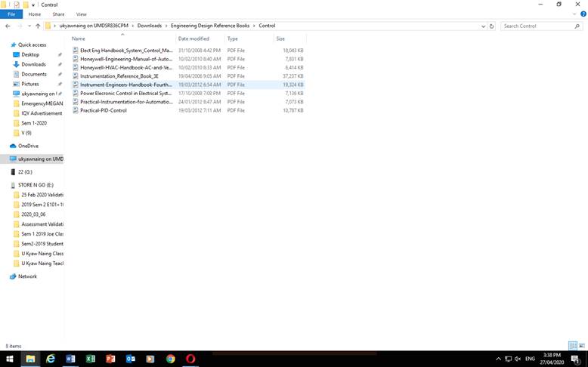The width and height of the screenshot is (588, 367).
Task: Open address bar history dropdown
Action: click(483, 26)
